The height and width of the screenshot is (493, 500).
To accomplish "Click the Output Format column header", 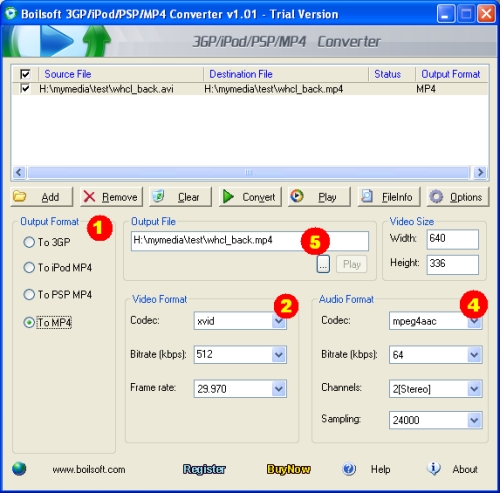I will tap(451, 74).
